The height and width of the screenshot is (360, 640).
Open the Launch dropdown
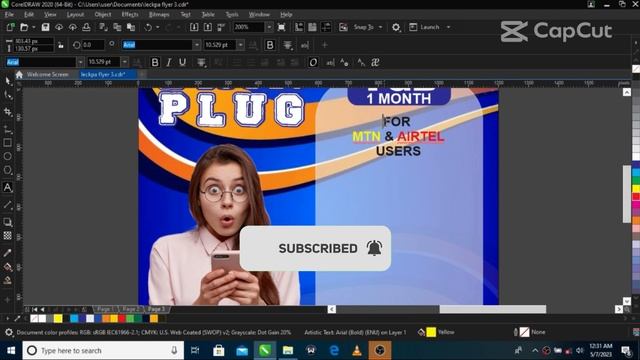click(x=449, y=27)
